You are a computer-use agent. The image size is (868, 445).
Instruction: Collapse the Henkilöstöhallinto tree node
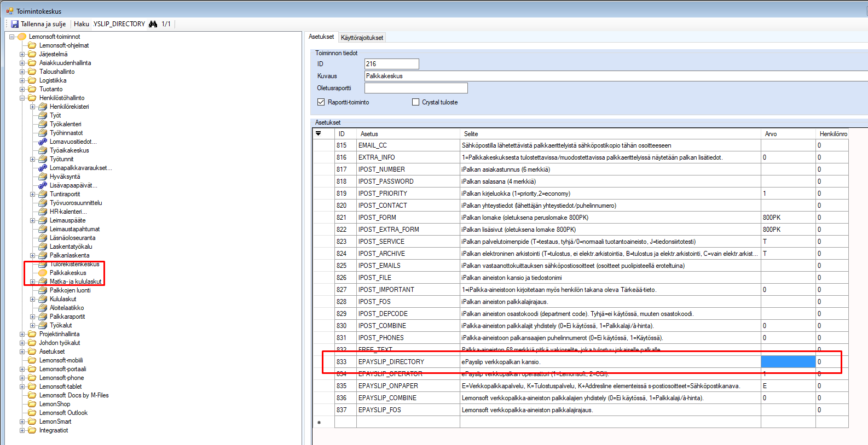click(x=22, y=98)
